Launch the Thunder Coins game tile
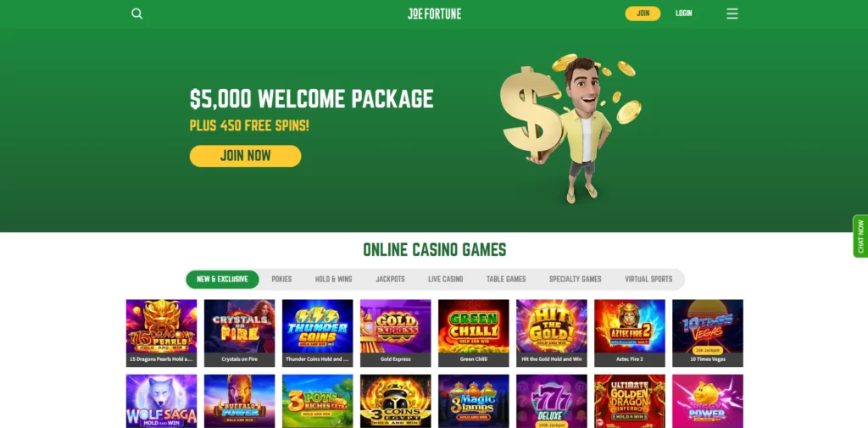The image size is (868, 428). pos(317,333)
